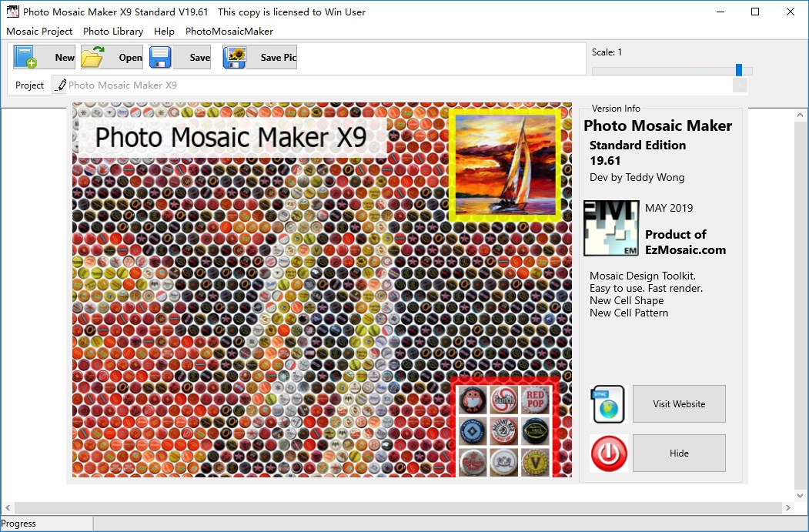
Task: Click the 'Easy to use. Fast render.' text
Action: point(646,288)
